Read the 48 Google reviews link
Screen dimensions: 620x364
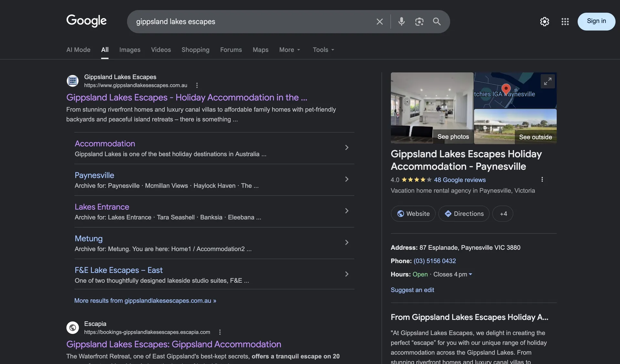point(460,180)
